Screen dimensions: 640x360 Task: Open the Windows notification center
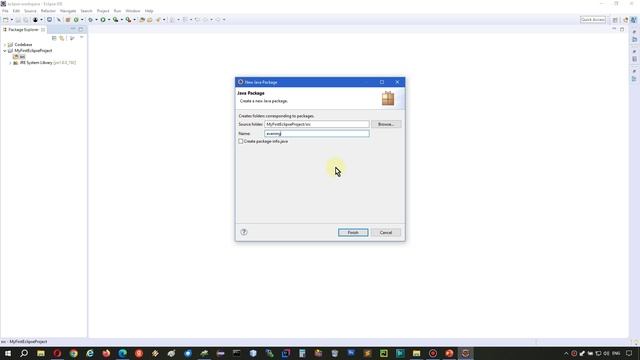click(x=629, y=353)
